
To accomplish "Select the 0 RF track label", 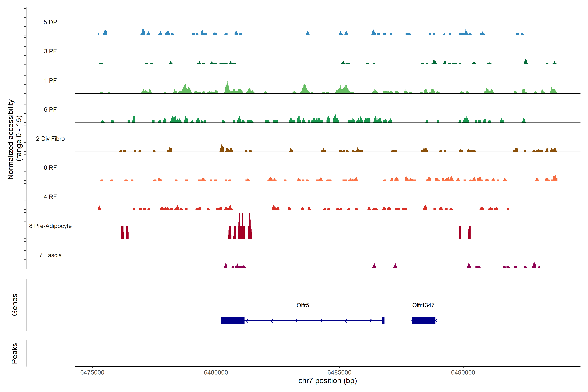I will pos(50,168).
